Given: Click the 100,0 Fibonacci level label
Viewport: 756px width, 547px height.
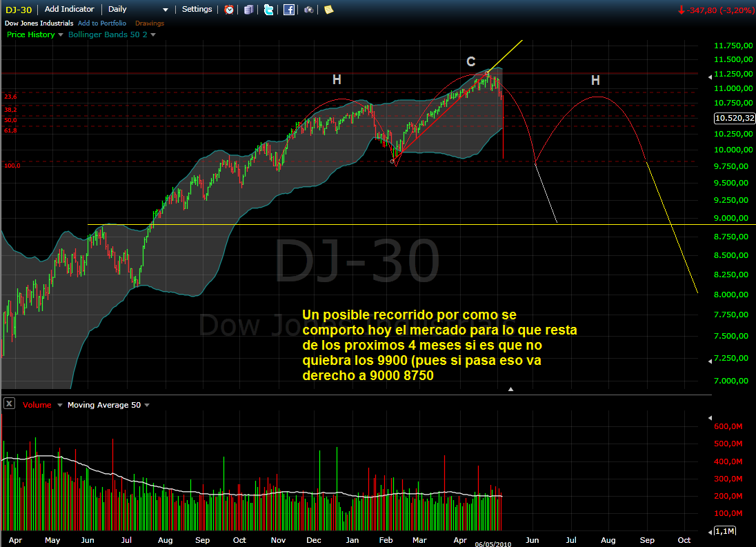Looking at the screenshot, I should [x=12, y=166].
